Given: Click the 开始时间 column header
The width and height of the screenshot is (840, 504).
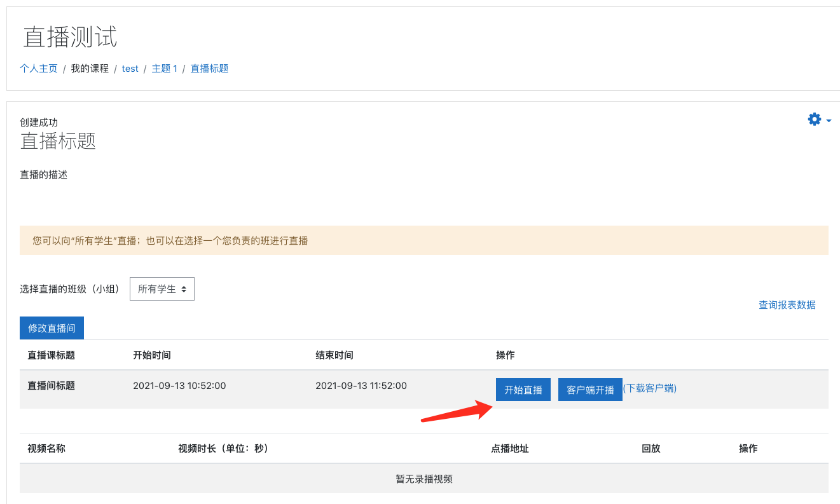Looking at the screenshot, I should click(x=152, y=355).
